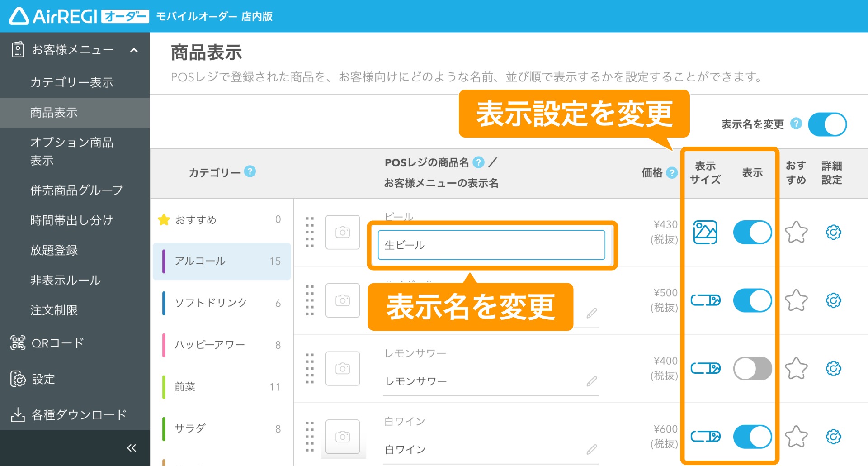The image size is (868, 466).
Task: Select the 前菜 category
Action: pyautogui.click(x=222, y=387)
